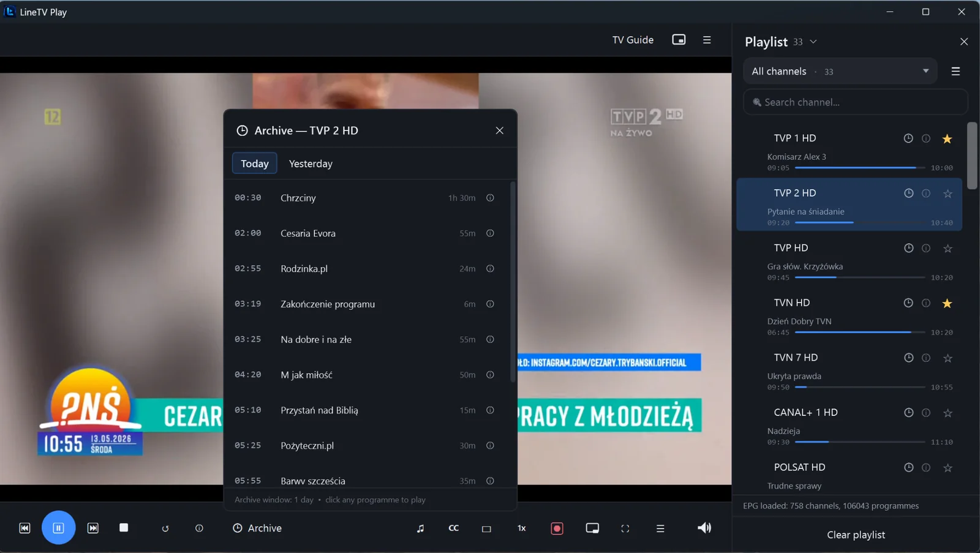Viewport: 980px width, 553px height.
Task: Enter fullscreen mode
Action: pyautogui.click(x=625, y=528)
